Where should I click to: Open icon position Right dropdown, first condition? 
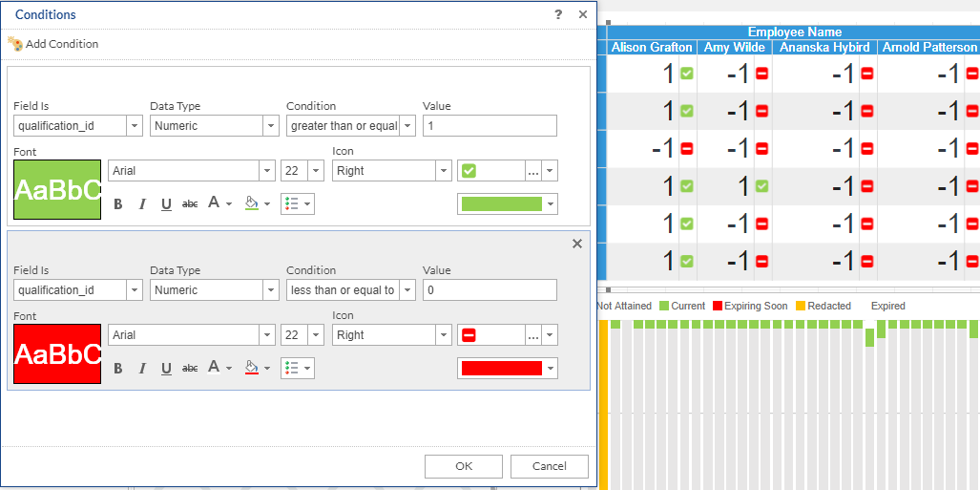click(x=444, y=171)
